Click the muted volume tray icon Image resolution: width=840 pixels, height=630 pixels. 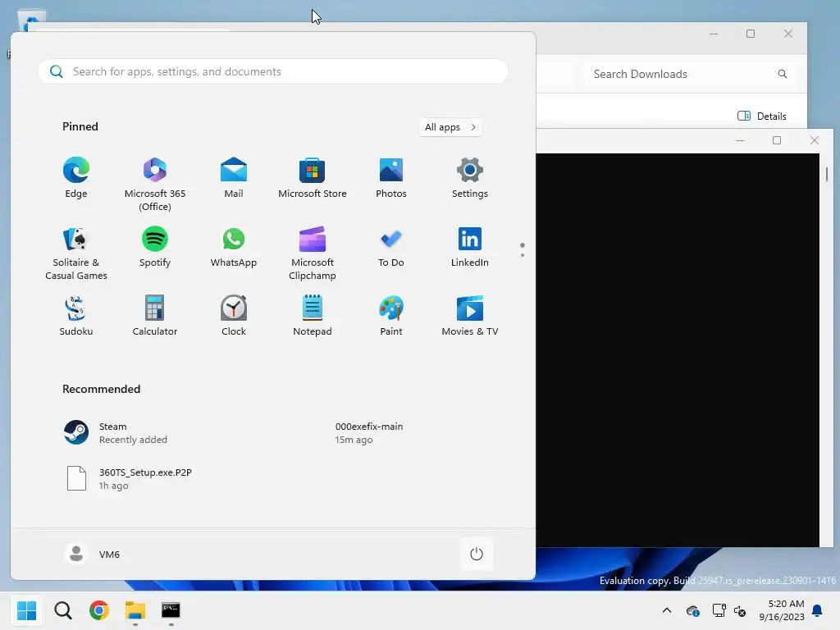[741, 610]
